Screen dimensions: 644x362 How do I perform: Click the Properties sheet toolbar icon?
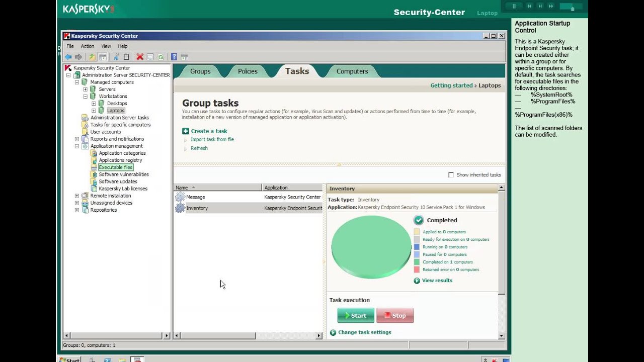coord(150,57)
